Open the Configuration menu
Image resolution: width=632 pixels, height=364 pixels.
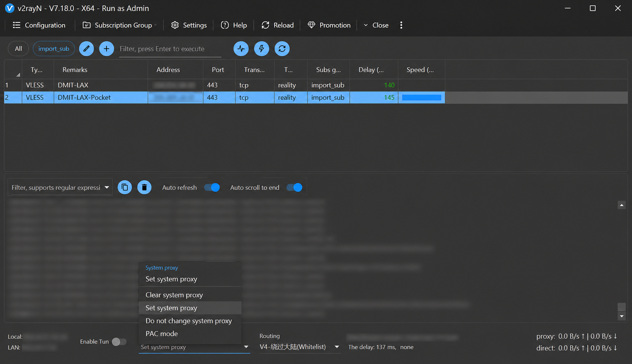tap(39, 25)
